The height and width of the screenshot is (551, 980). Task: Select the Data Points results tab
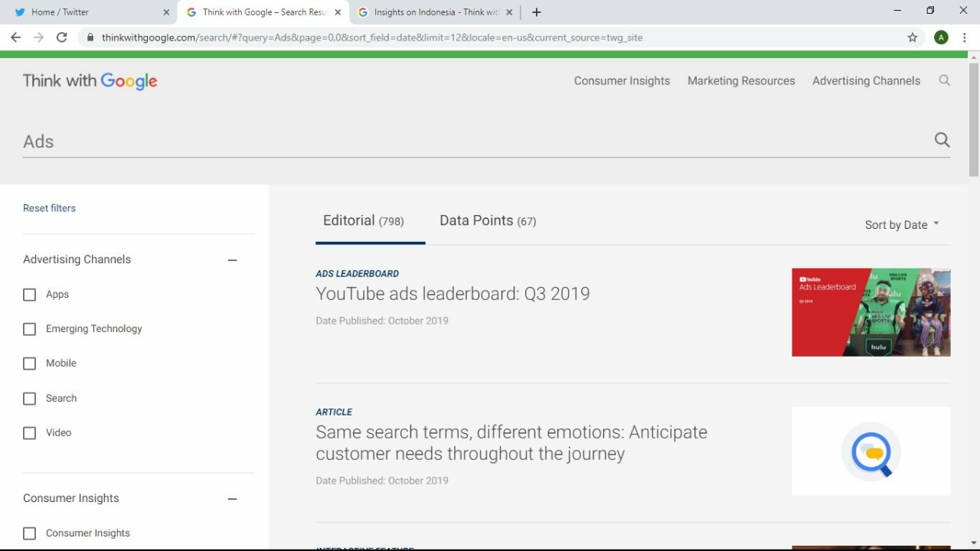[488, 220]
